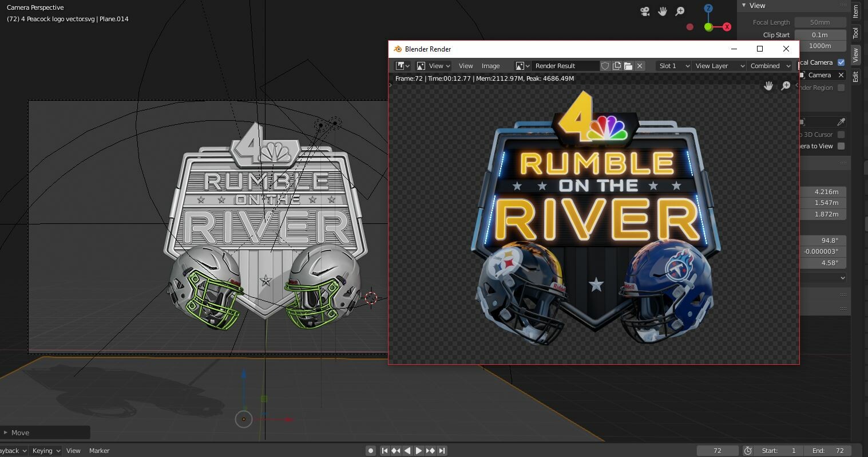Click the 94.8° rotation value
The height and width of the screenshot is (457, 868).
823,241
